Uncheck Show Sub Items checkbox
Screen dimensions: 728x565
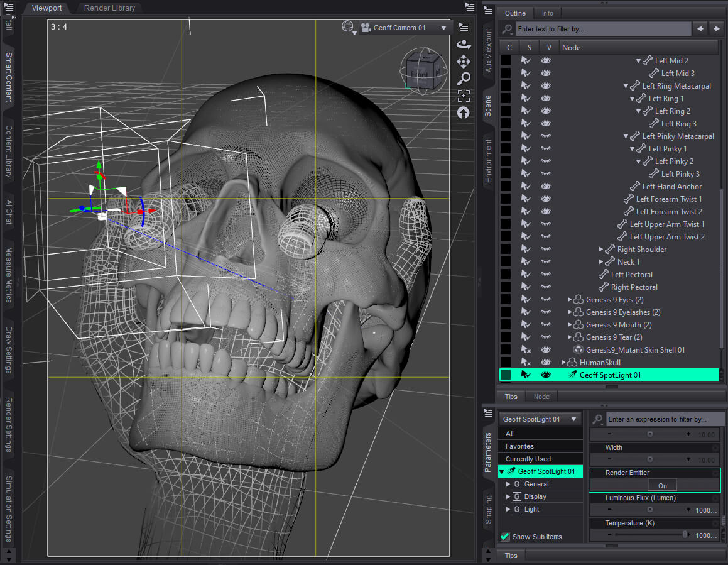pyautogui.click(x=504, y=537)
